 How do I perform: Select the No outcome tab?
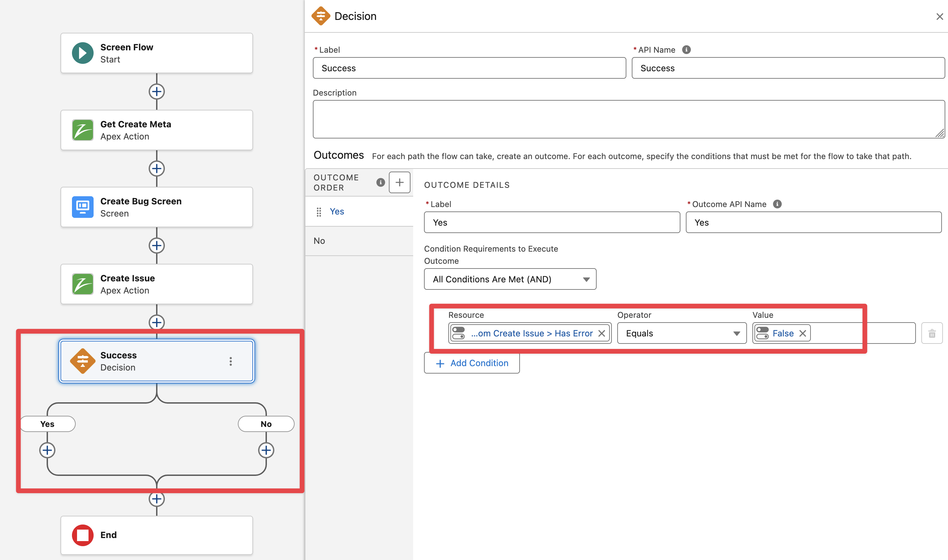tap(319, 241)
